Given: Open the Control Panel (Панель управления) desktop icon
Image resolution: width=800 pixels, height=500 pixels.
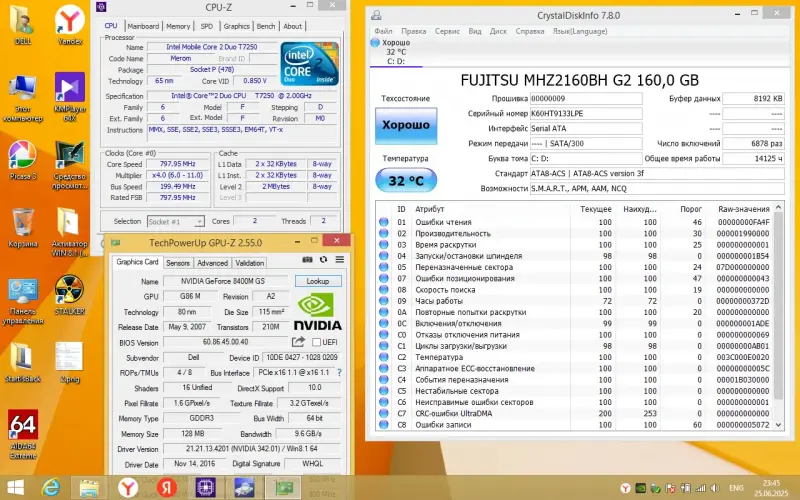Looking at the screenshot, I should coord(22,301).
